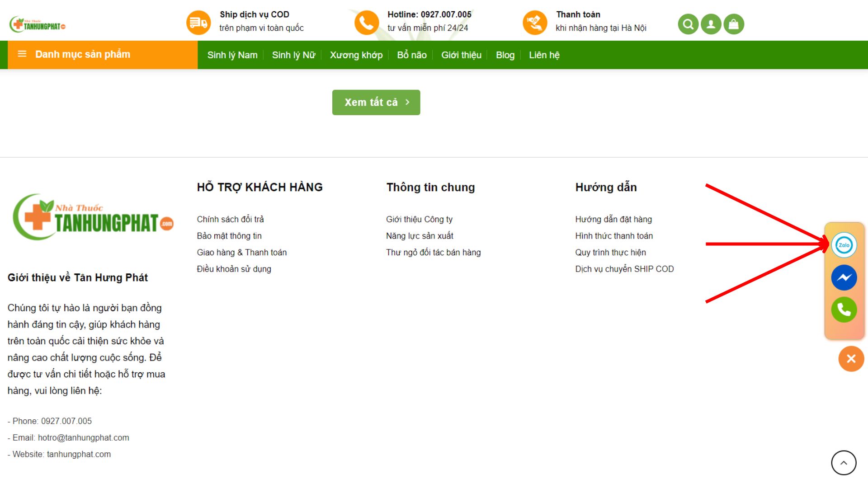Open the Giới thiệu Công ty link
This screenshot has width=868, height=488.
coord(419,219)
